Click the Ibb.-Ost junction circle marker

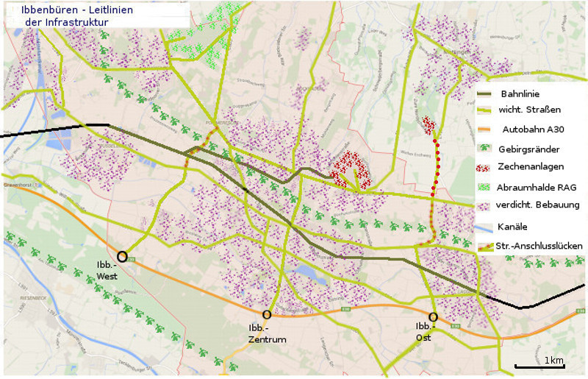(x=433, y=316)
